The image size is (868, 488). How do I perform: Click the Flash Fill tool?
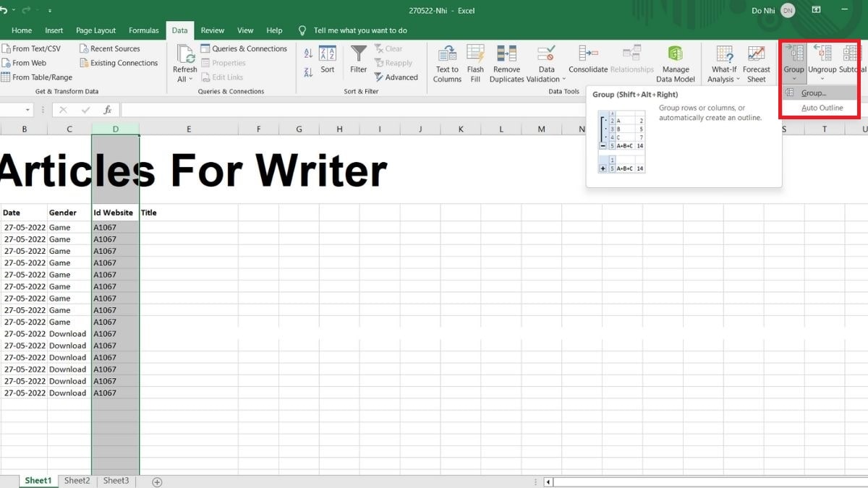(x=475, y=62)
